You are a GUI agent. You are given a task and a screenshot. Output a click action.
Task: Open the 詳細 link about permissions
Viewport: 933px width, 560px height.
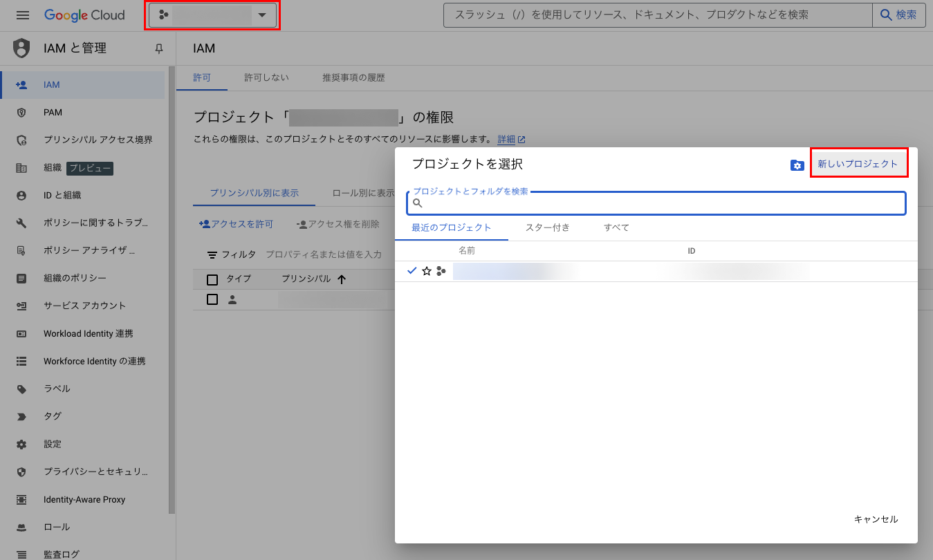click(x=507, y=138)
